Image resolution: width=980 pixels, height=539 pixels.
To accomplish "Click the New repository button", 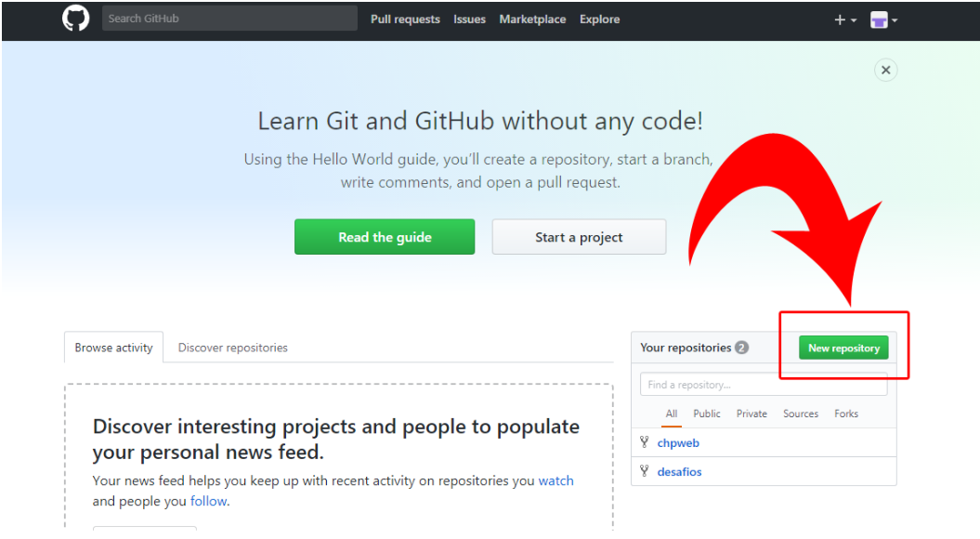I will pyautogui.click(x=843, y=348).
